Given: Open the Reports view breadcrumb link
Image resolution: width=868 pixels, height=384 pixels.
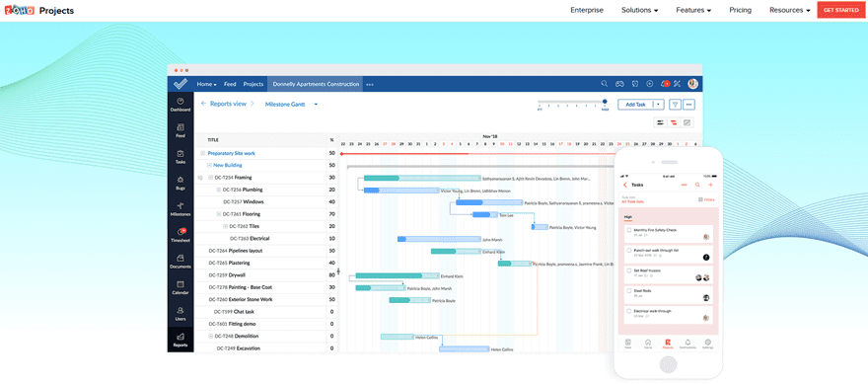Looking at the screenshot, I should coord(228,104).
